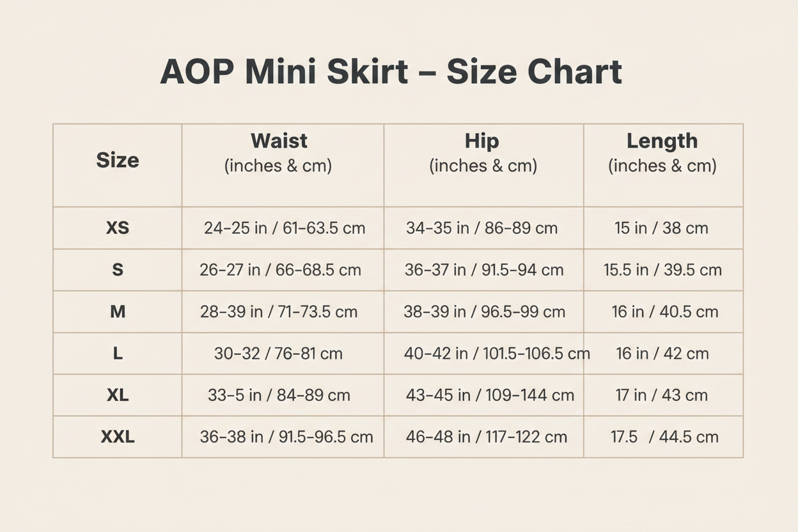The width and height of the screenshot is (798, 532).
Task: Select waist cell 30–32 / 76–81 cm
Action: (278, 354)
